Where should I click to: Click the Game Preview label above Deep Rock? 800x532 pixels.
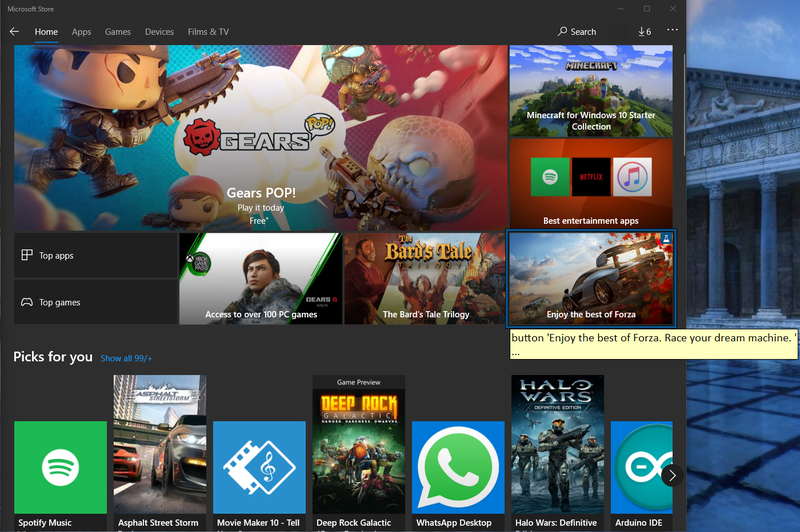[359, 382]
